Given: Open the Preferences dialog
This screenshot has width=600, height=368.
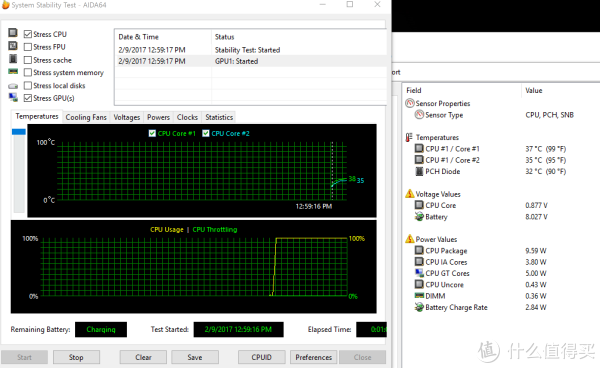Looking at the screenshot, I should pos(313,357).
